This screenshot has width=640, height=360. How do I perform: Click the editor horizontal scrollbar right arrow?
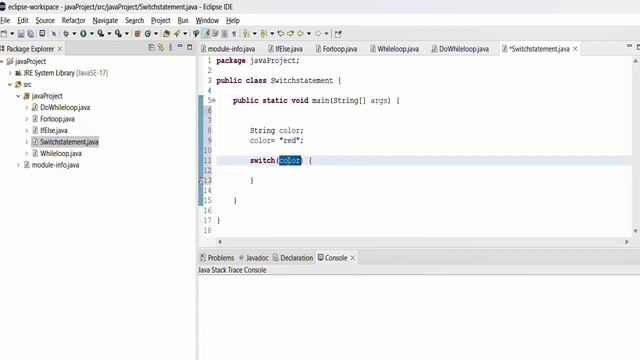click(x=627, y=242)
